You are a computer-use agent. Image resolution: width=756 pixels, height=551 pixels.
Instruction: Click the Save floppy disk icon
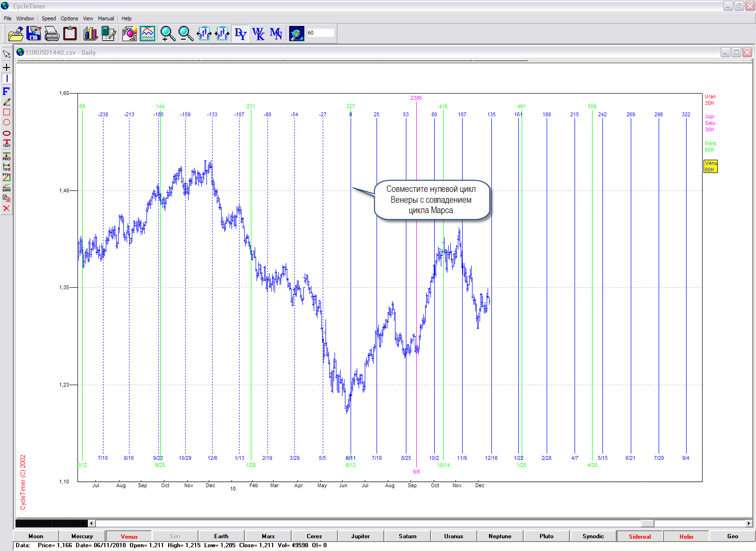pyautogui.click(x=34, y=34)
